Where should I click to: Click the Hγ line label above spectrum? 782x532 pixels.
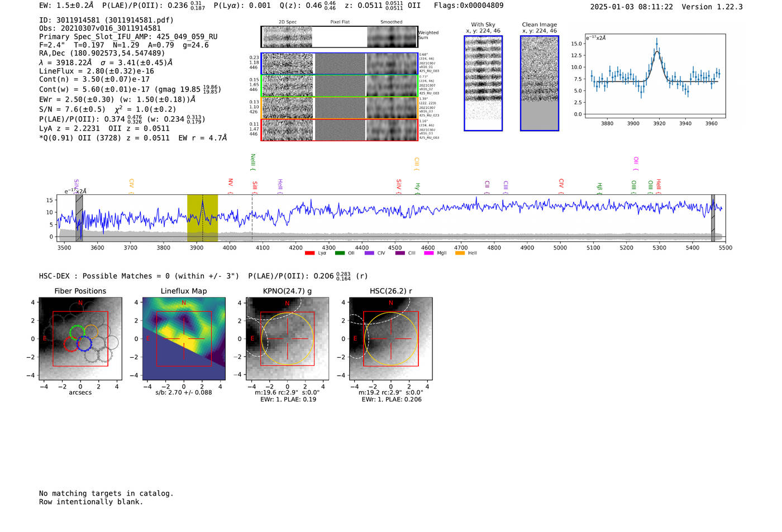click(x=417, y=189)
